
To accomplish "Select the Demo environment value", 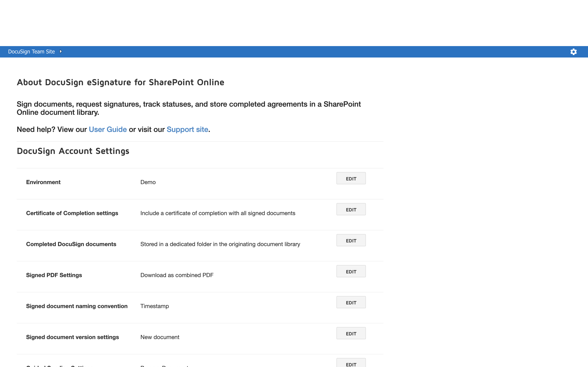I will tap(148, 182).
